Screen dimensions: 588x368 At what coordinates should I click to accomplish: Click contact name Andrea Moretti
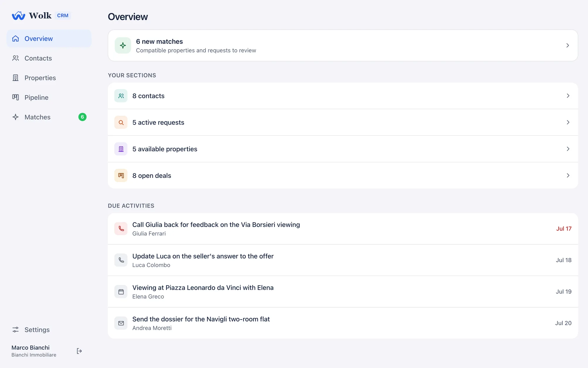[x=152, y=328]
